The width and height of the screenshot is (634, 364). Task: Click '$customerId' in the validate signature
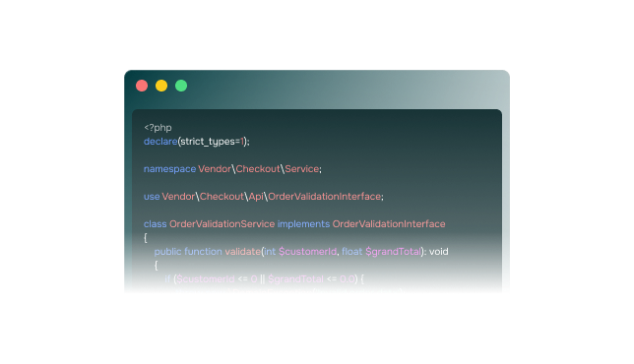[308, 252]
